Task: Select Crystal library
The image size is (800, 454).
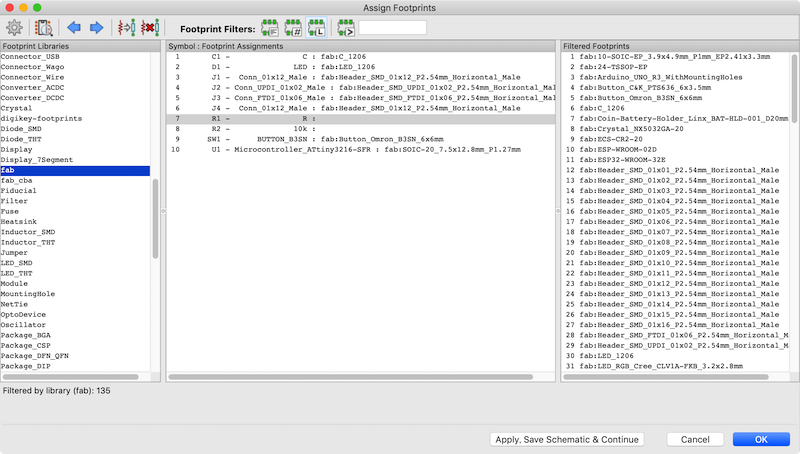Action: click(x=16, y=108)
